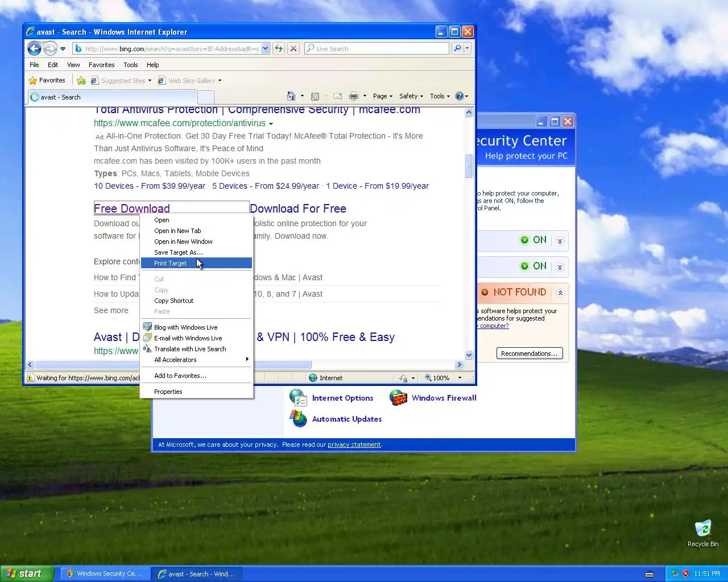Click the Read Mail envelope icon
This screenshot has height=582, width=728.
point(338,97)
